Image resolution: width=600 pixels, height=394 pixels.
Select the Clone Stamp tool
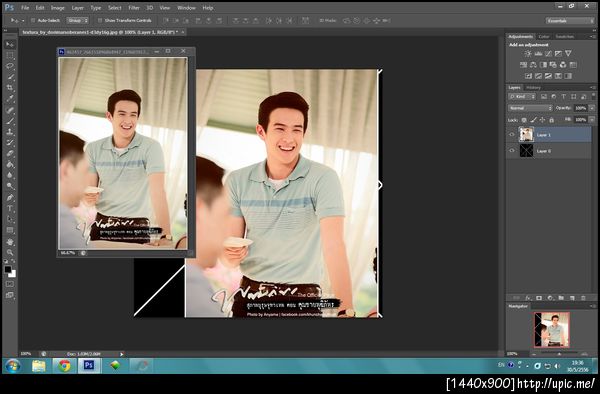[10, 132]
